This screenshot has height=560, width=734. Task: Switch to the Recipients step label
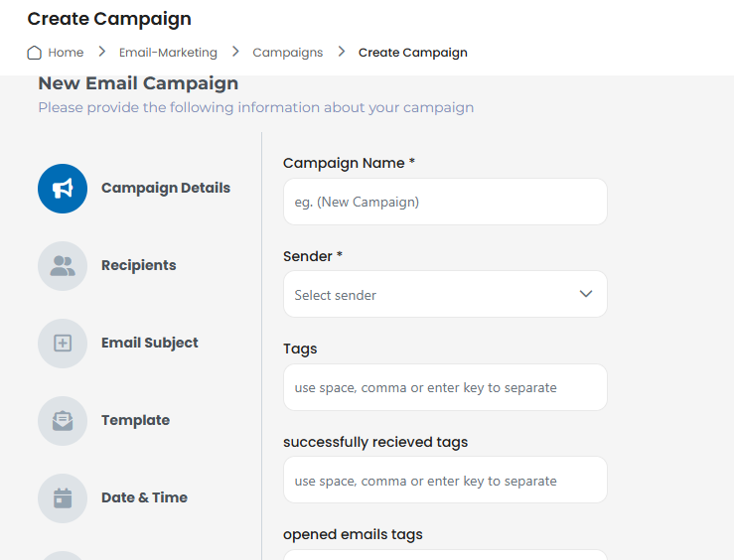(139, 265)
